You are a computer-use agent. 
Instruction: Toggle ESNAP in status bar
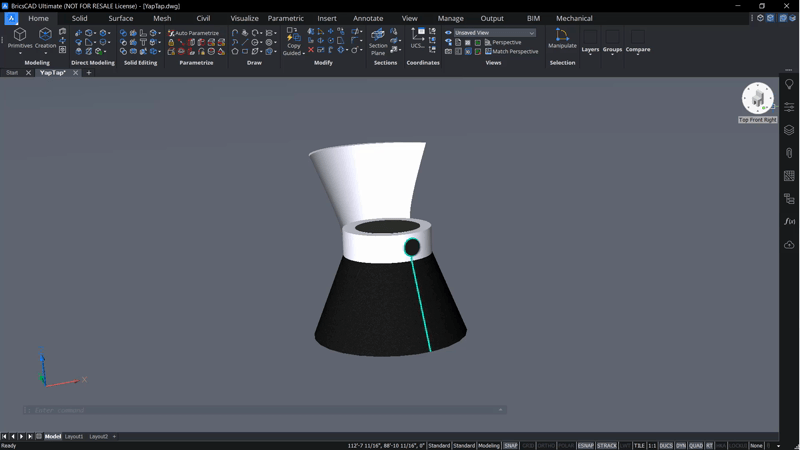[x=586, y=446]
